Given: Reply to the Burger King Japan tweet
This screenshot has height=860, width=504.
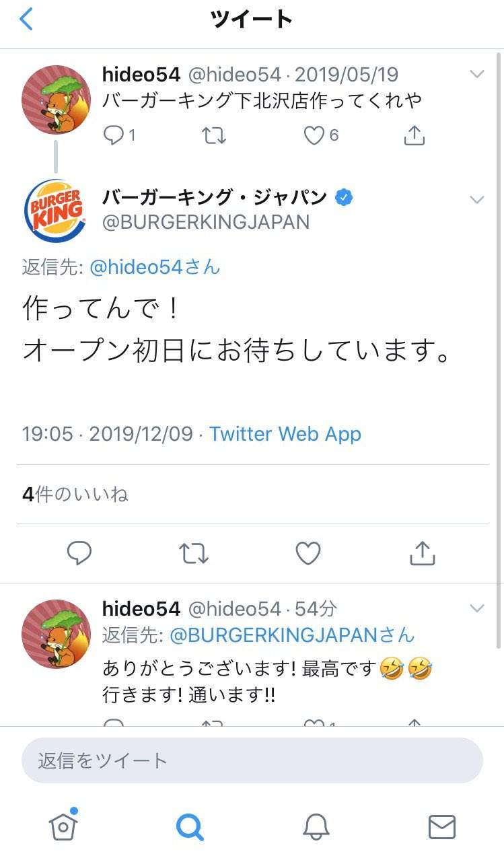Looking at the screenshot, I should (79, 553).
